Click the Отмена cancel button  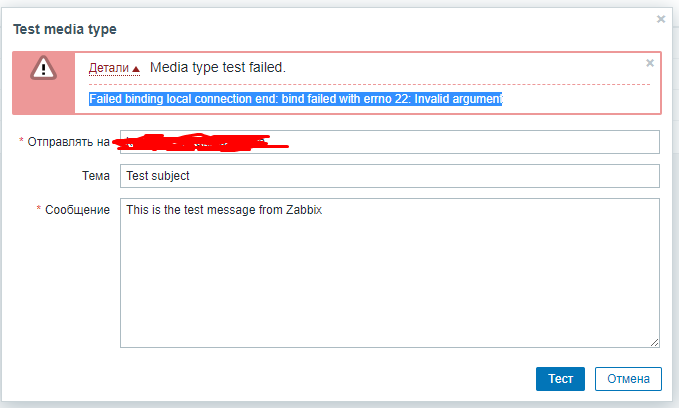(628, 379)
